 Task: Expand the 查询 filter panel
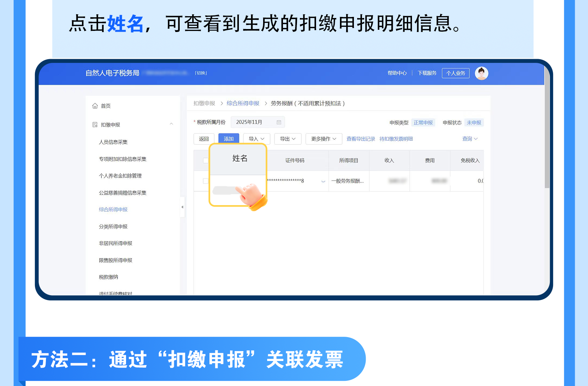pyautogui.click(x=470, y=139)
